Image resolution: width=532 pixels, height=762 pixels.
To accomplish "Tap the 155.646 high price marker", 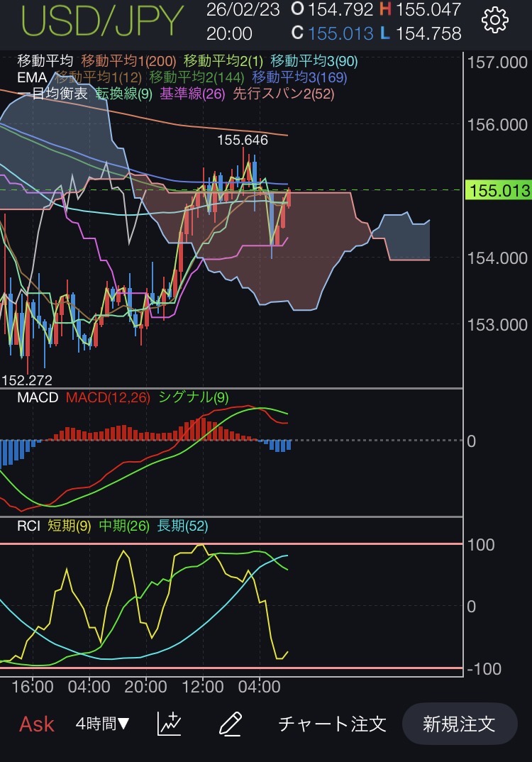I will [x=243, y=140].
